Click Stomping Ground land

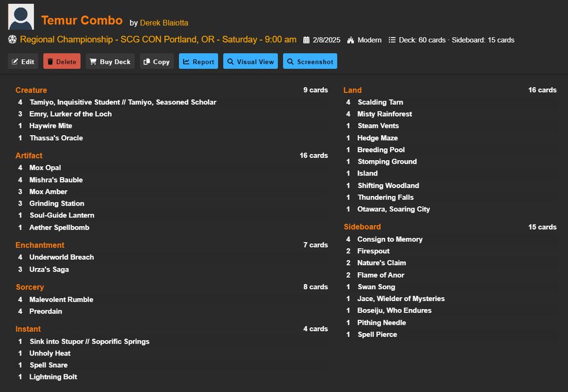click(x=387, y=161)
